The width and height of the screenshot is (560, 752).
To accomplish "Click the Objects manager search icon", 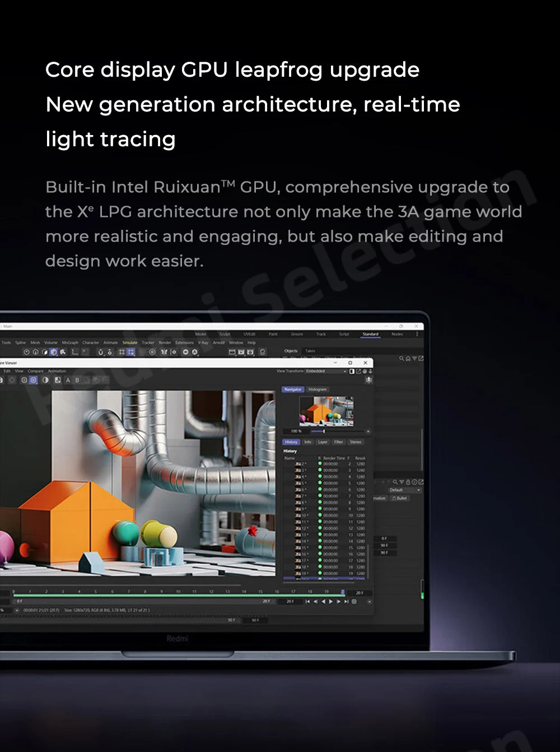I will 402,359.
